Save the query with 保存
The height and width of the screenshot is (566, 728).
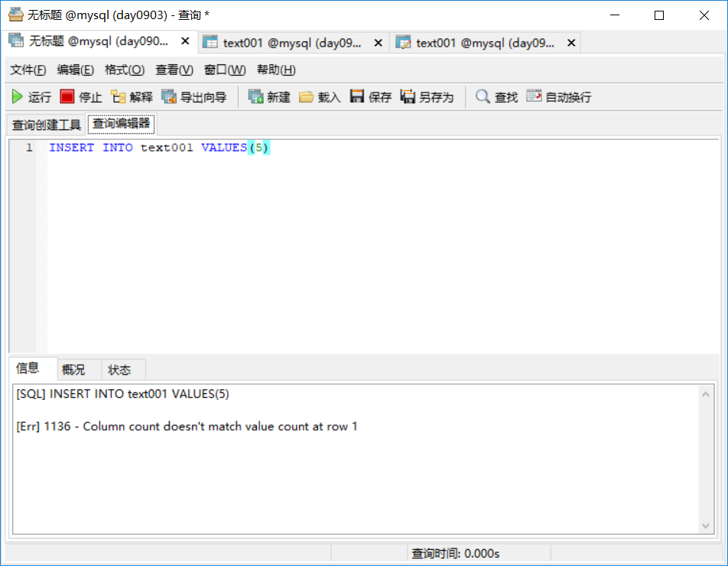pyautogui.click(x=370, y=96)
